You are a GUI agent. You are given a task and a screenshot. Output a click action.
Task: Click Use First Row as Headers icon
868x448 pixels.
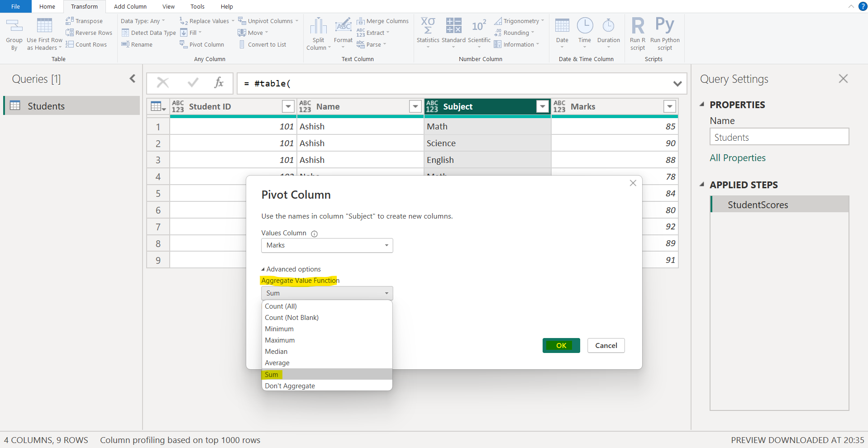coord(44,26)
